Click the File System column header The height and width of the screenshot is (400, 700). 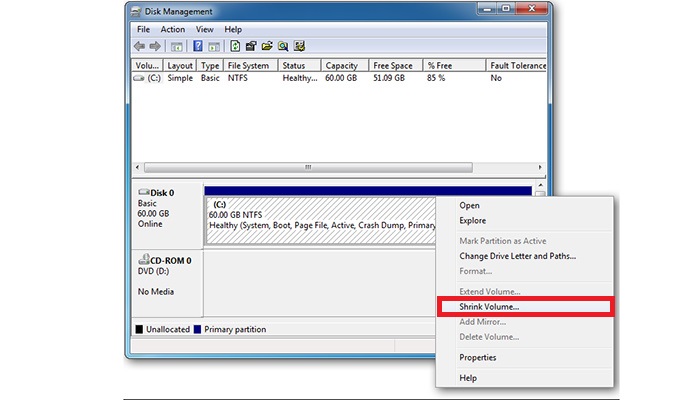[247, 66]
